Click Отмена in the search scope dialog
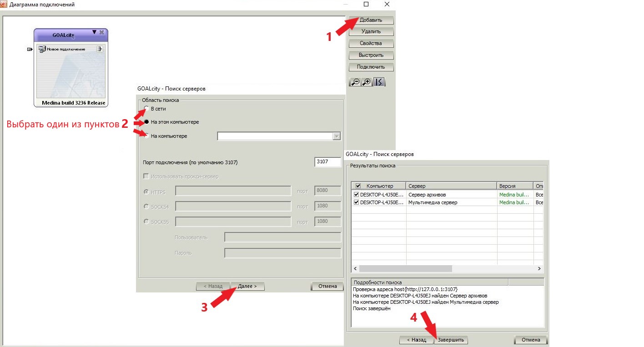This screenshot has width=644, height=347. coord(327,287)
